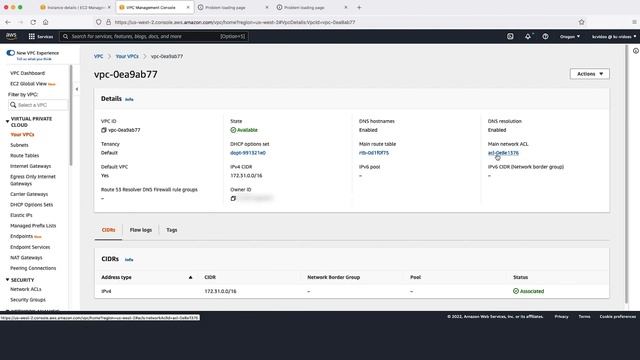Collapse the Security section
640x360 pixels.
pyautogui.click(x=7, y=280)
